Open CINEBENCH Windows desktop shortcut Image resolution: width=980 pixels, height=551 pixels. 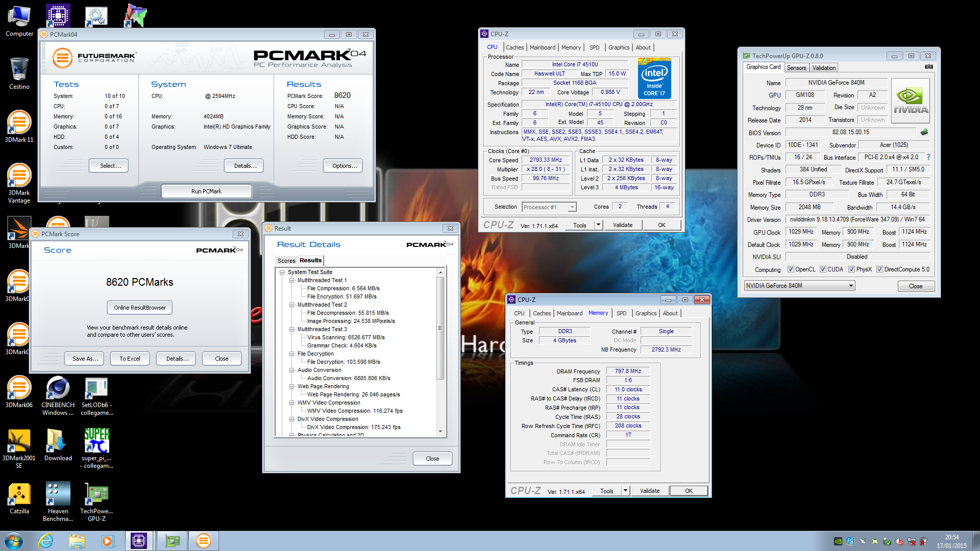pyautogui.click(x=58, y=395)
